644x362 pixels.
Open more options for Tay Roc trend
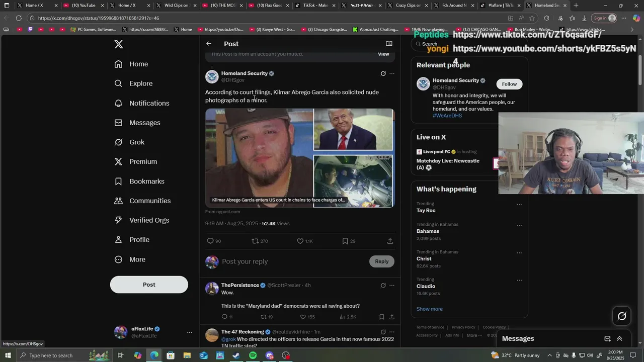[519, 205]
